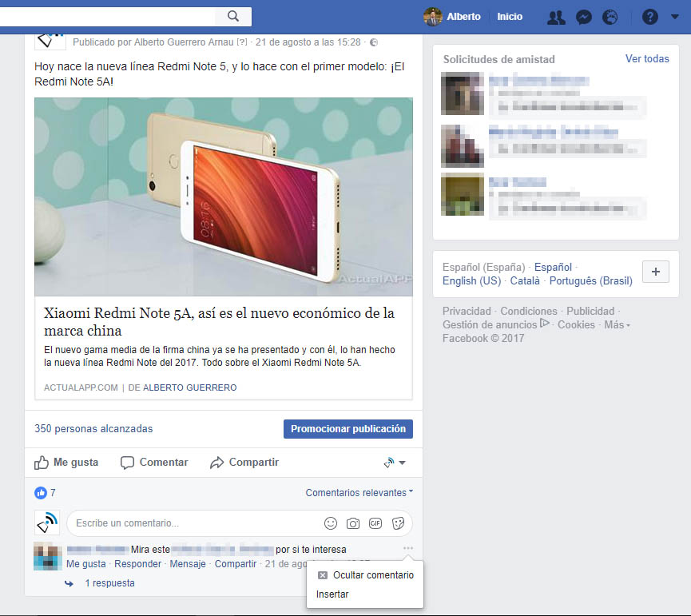This screenshot has height=616, width=691.
Task: Open second friend request avatar
Action: click(463, 145)
